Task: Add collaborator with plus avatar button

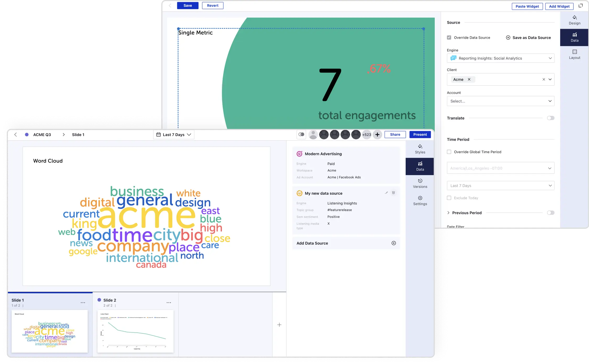Action: pos(377,135)
